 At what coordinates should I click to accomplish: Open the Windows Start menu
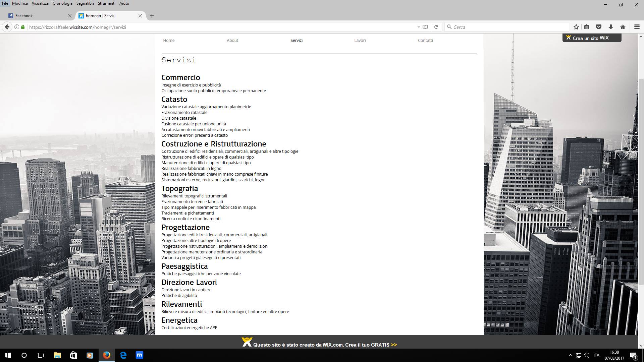click(8, 355)
